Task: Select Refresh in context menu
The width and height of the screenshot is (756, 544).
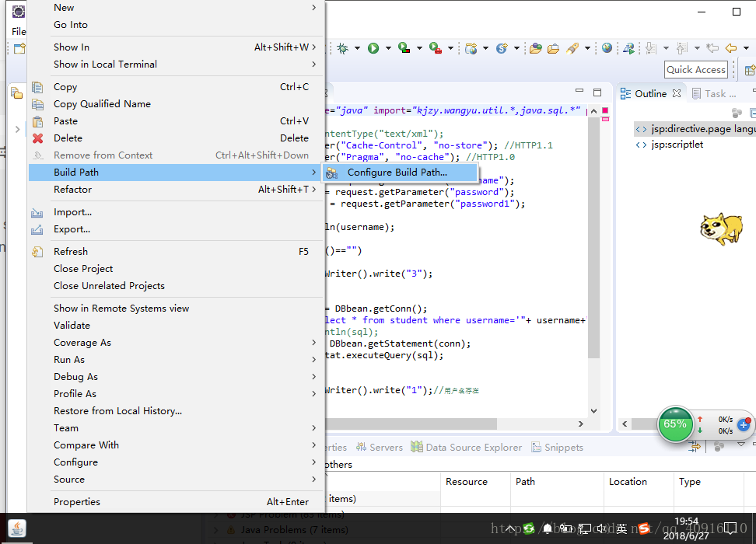Action: [x=176, y=252]
